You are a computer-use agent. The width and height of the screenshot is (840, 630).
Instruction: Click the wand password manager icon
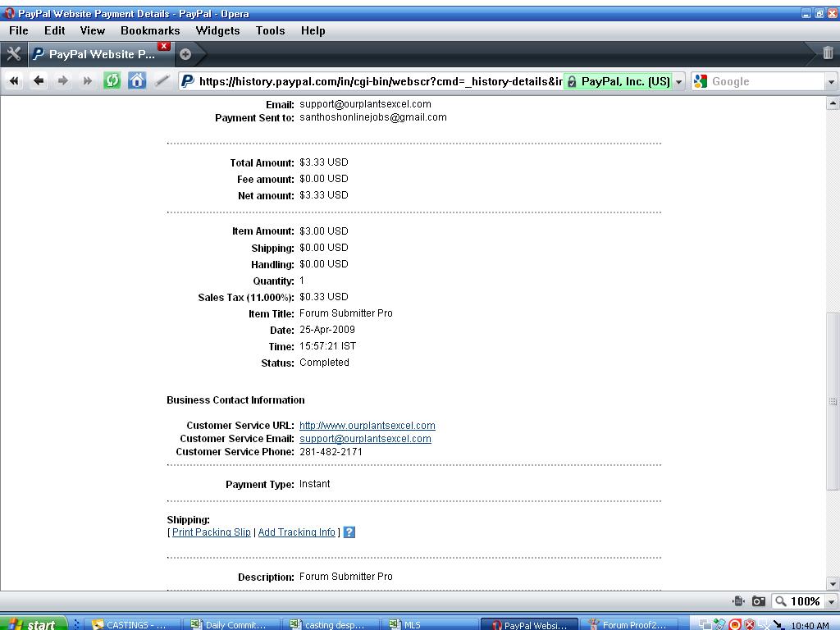point(162,81)
